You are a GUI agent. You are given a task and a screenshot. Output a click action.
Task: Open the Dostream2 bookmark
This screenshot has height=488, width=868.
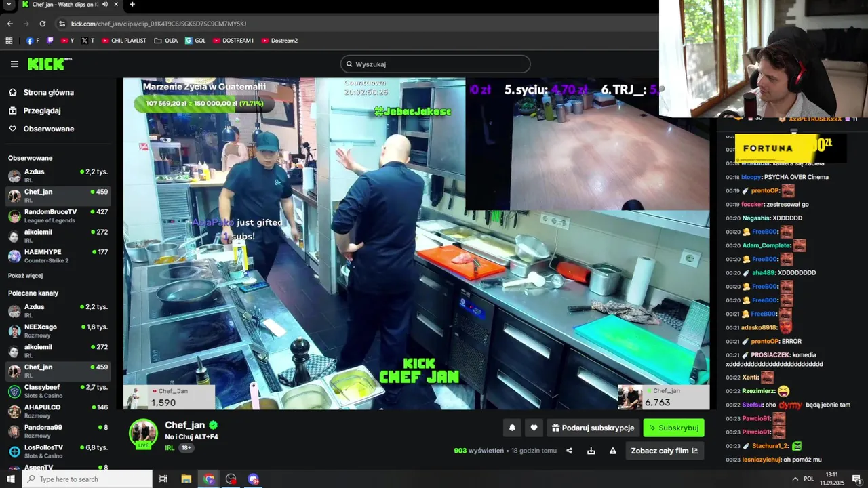pos(279,41)
